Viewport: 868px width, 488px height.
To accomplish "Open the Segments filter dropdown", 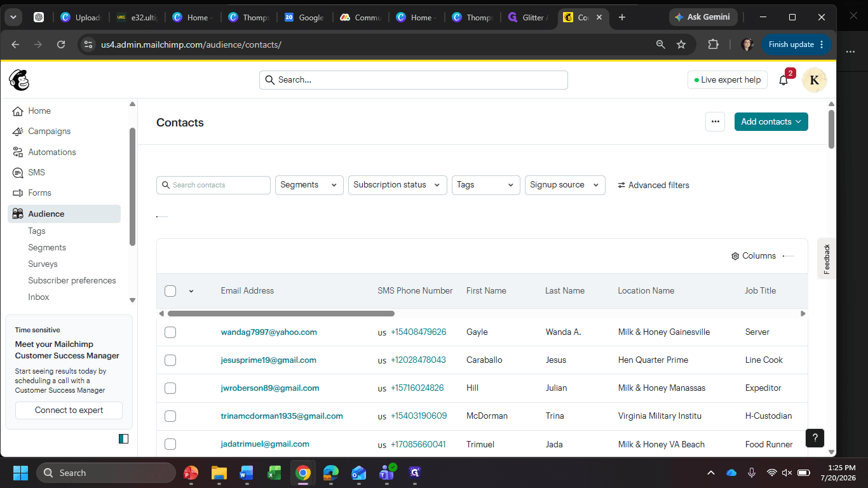I will [x=309, y=185].
